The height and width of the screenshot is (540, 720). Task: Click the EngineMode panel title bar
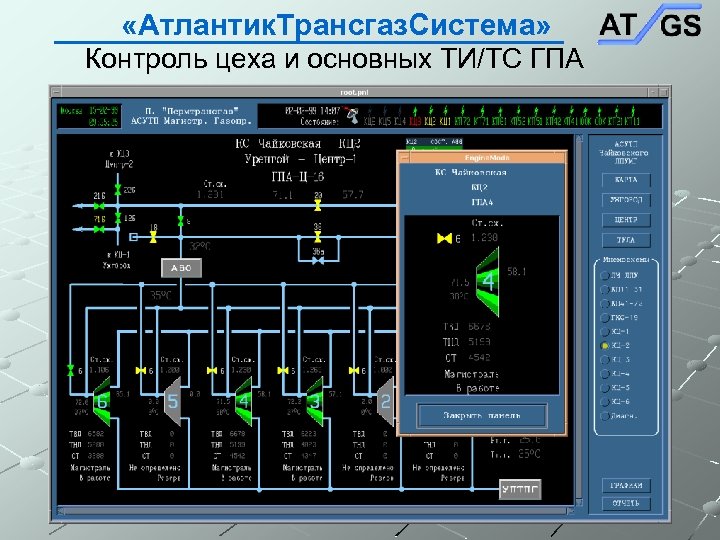click(x=487, y=158)
